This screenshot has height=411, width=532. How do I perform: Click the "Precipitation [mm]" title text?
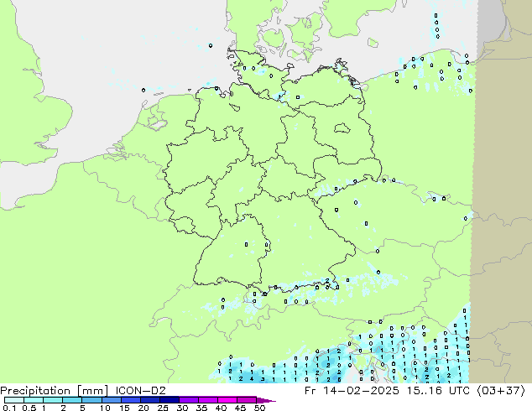(55, 391)
